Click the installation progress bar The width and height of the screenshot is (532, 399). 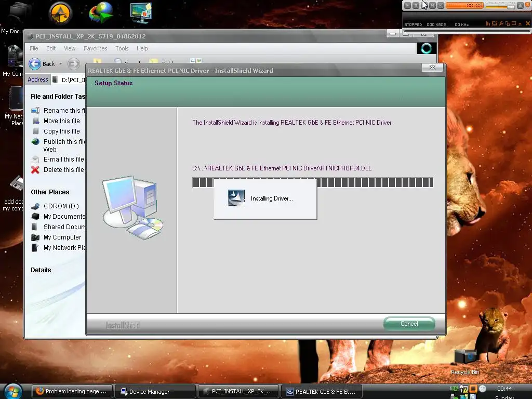[312, 182]
